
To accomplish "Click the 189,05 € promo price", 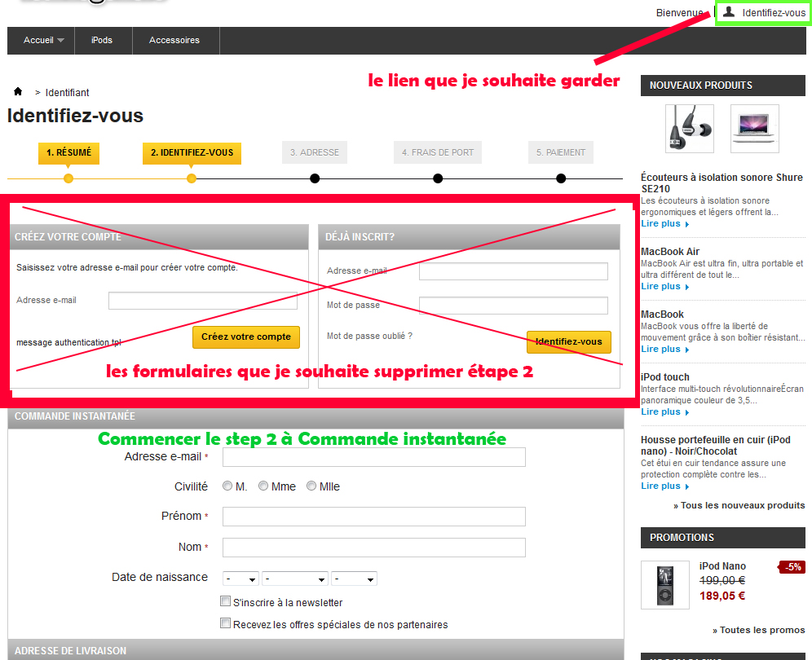I will click(722, 596).
